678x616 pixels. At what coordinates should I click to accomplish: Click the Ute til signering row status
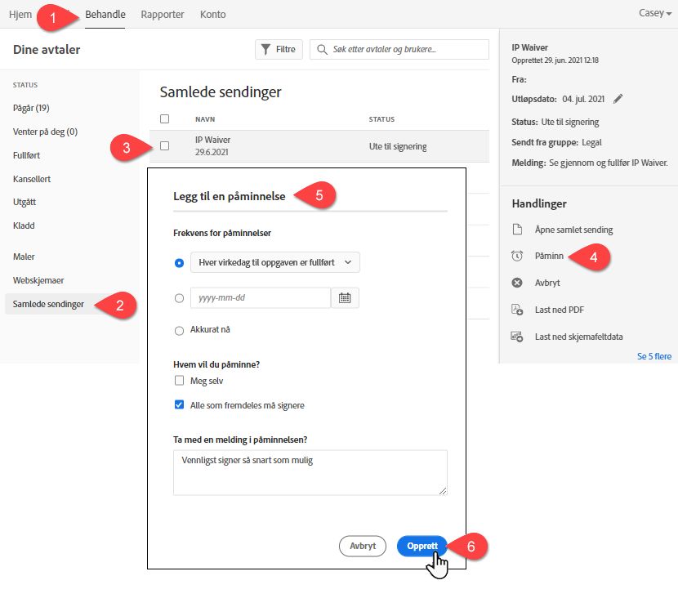click(x=397, y=146)
